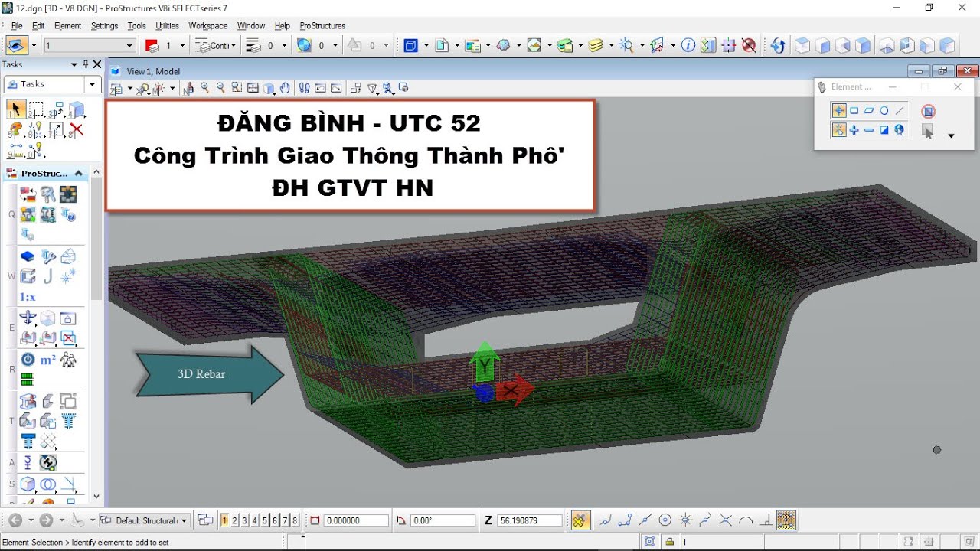980x551 pixels.
Task: Toggle view 1 button in the view toggles
Action: pyautogui.click(x=224, y=520)
